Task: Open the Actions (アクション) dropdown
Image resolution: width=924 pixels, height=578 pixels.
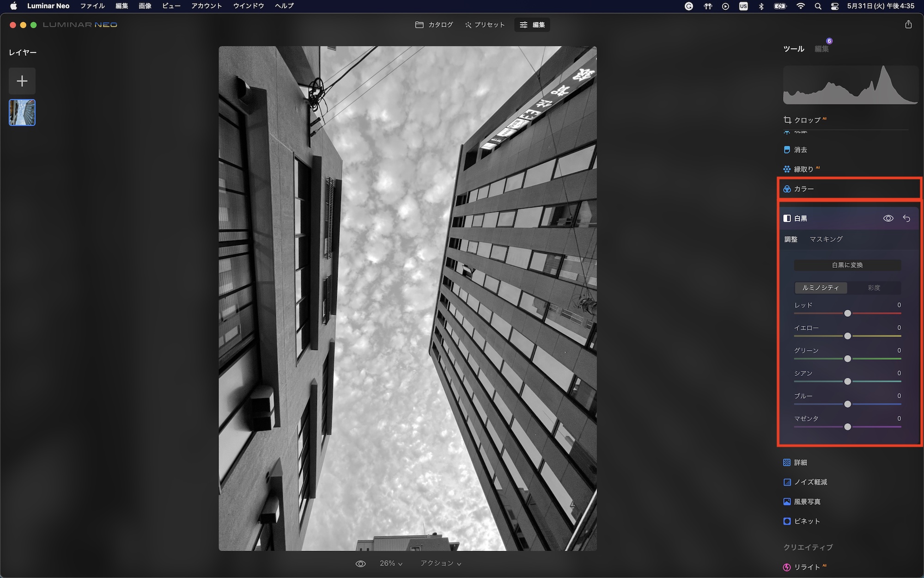Action: [440, 564]
